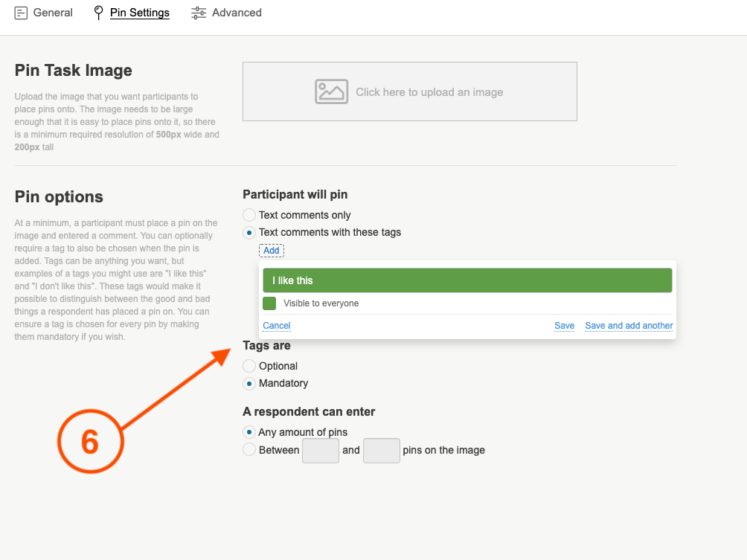Choose the Between pins range option

[249, 449]
